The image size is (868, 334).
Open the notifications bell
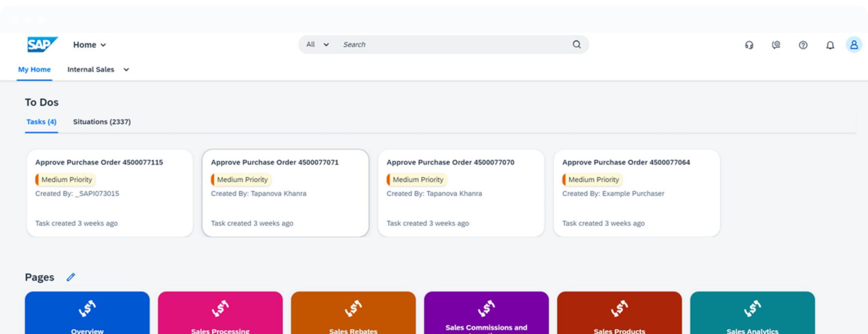pos(830,45)
